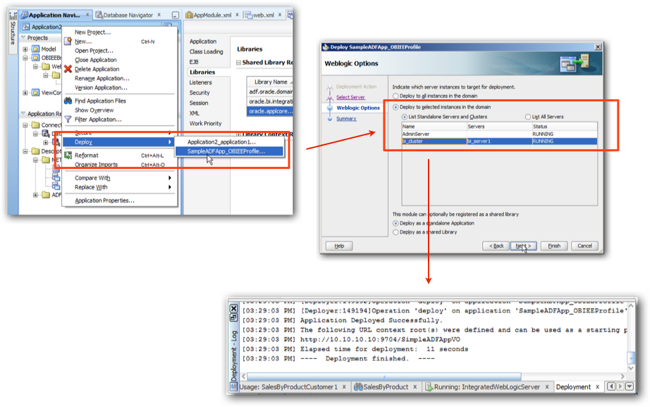The image size is (650, 407).
Task: Click the log horizontal scrollbar thumb
Action: (x=384, y=376)
